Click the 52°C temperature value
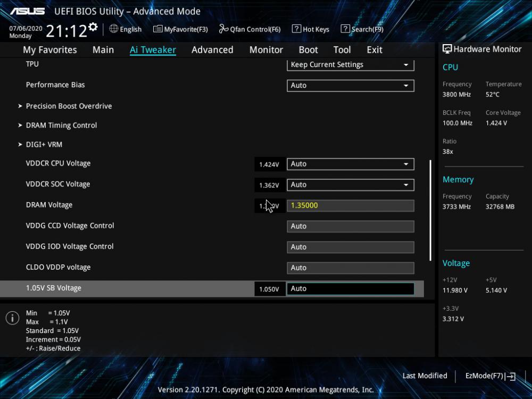 [x=492, y=95]
